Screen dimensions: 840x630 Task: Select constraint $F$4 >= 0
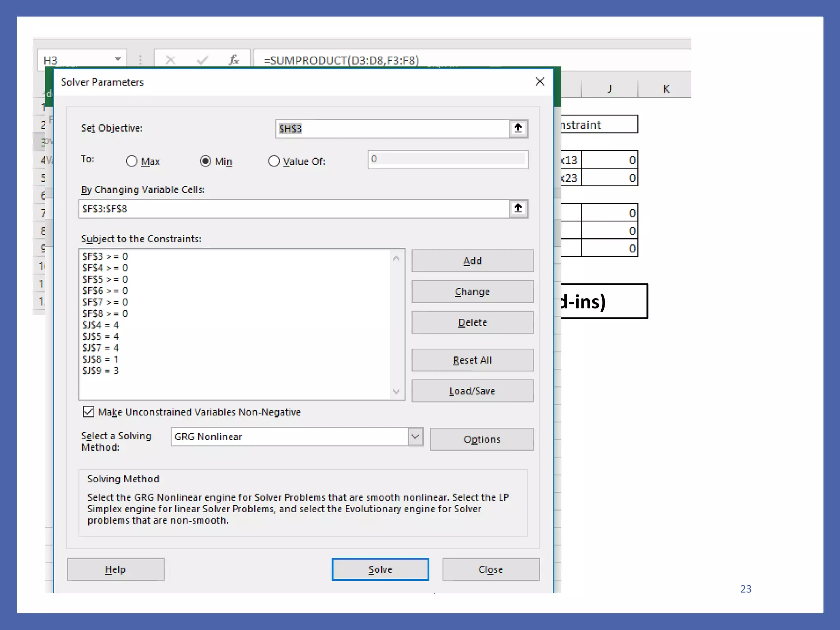tap(105, 268)
